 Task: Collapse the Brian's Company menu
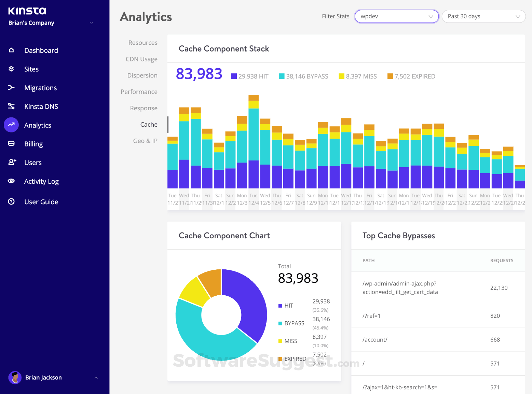(x=91, y=23)
